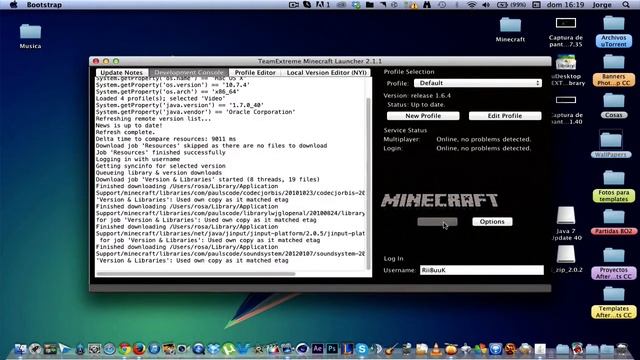Click the Username field containing RiiBuuK
Image resolution: width=640 pixels, height=360 pixels.
point(482,270)
